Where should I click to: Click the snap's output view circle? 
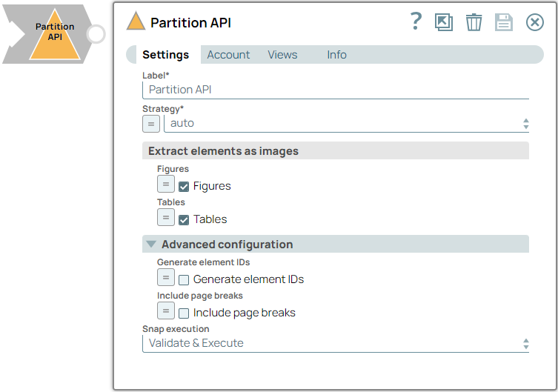(96, 34)
